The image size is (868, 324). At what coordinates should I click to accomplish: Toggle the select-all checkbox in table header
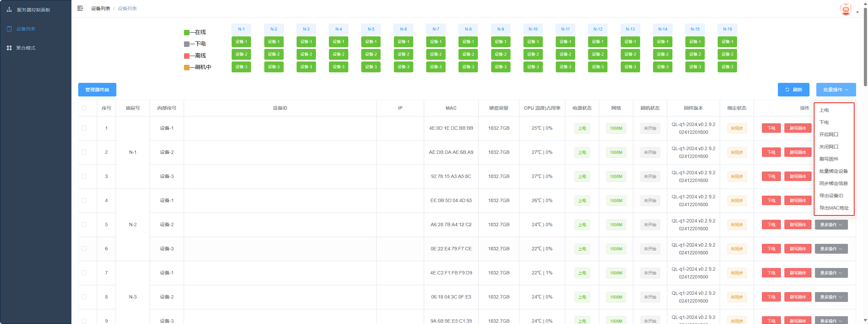click(x=84, y=108)
